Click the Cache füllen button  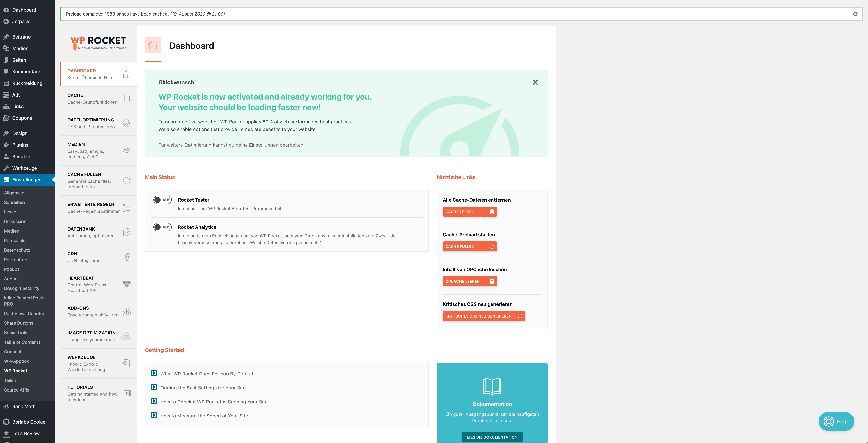(x=470, y=246)
